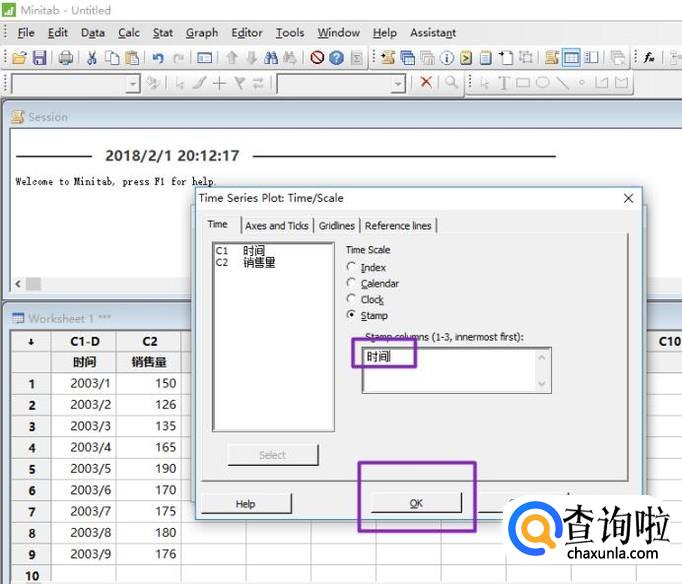Click the Print window printer icon
The image size is (682, 584).
66,58
